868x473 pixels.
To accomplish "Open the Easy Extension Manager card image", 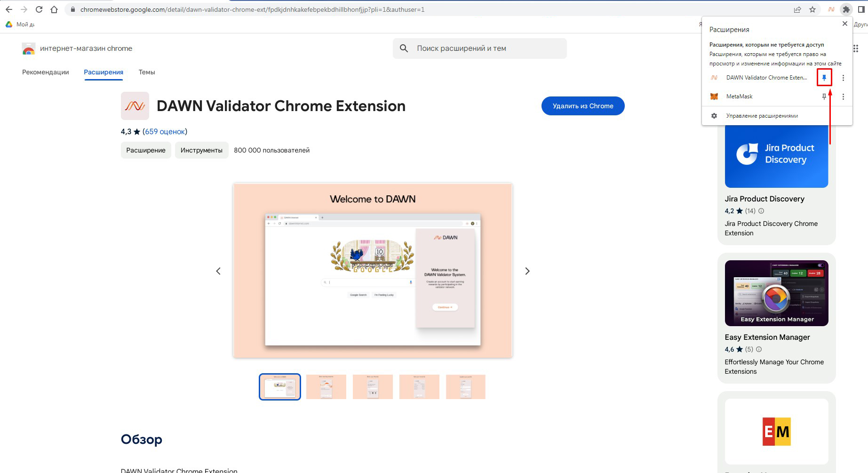I will (777, 293).
